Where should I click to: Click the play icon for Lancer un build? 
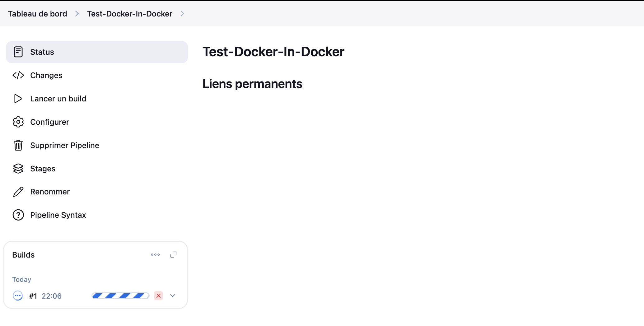click(18, 99)
